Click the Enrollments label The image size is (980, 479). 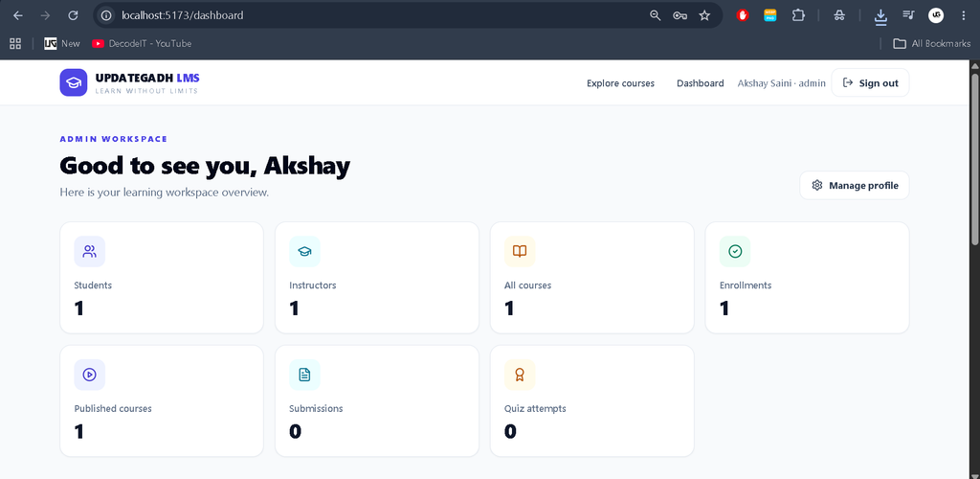[746, 285]
